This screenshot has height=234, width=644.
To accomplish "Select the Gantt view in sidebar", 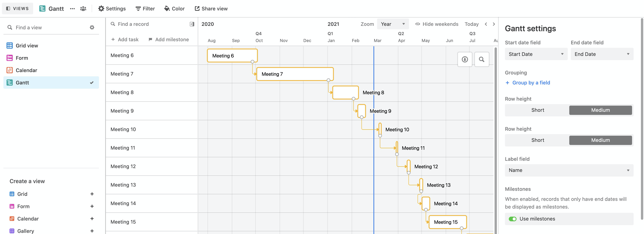I will (x=51, y=82).
